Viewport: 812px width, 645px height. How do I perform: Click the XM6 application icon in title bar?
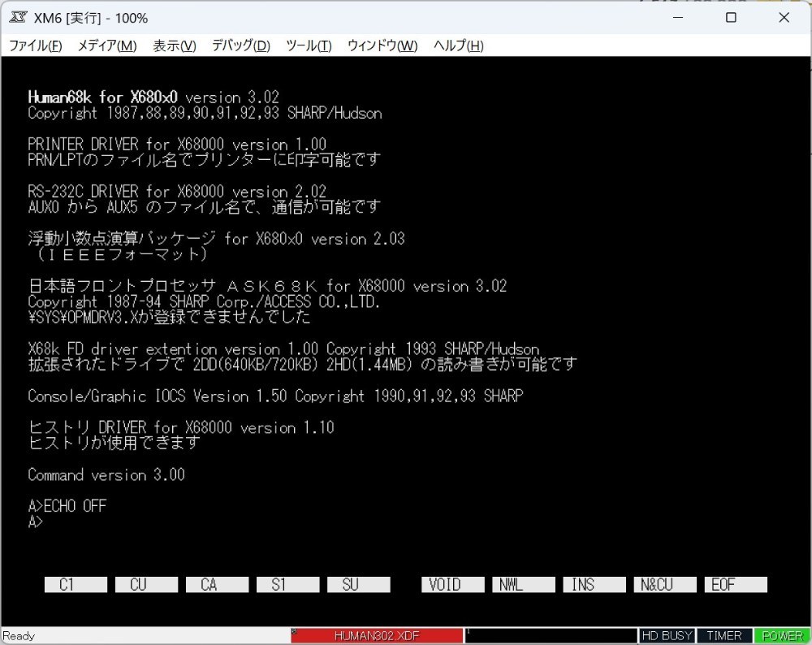point(18,18)
